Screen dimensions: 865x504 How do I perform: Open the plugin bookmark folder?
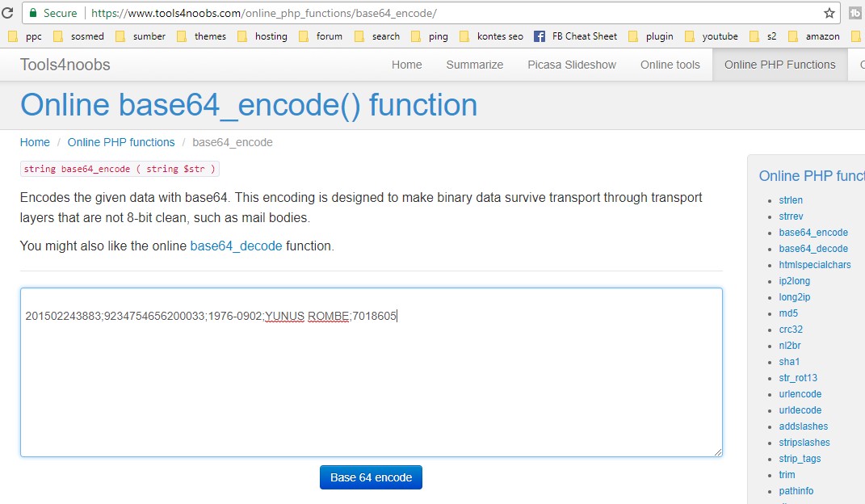[650, 36]
